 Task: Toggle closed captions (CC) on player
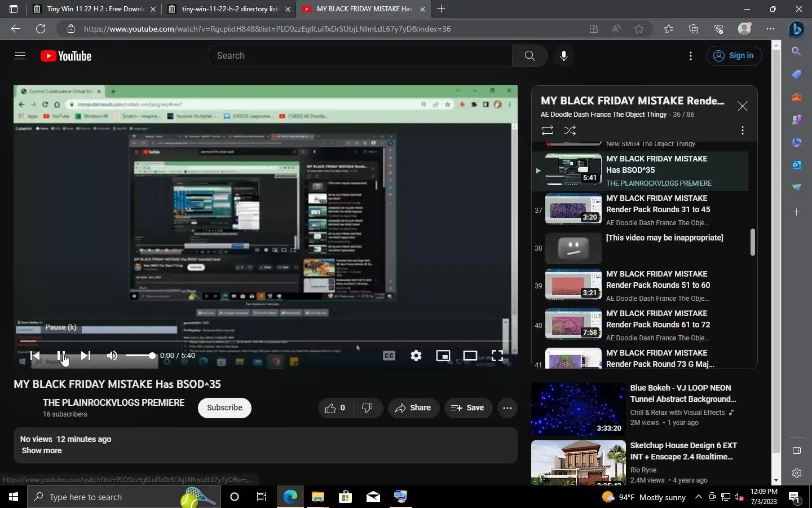[x=389, y=356]
